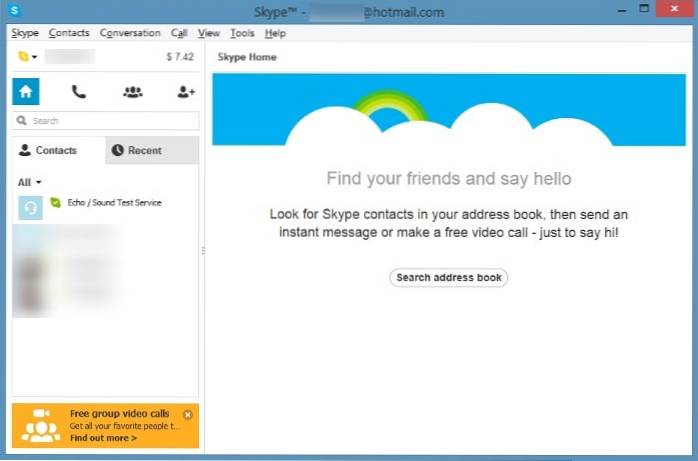The height and width of the screenshot is (461, 698).
Task: Click Echo / Sound Test Service avatar
Action: tap(30, 206)
